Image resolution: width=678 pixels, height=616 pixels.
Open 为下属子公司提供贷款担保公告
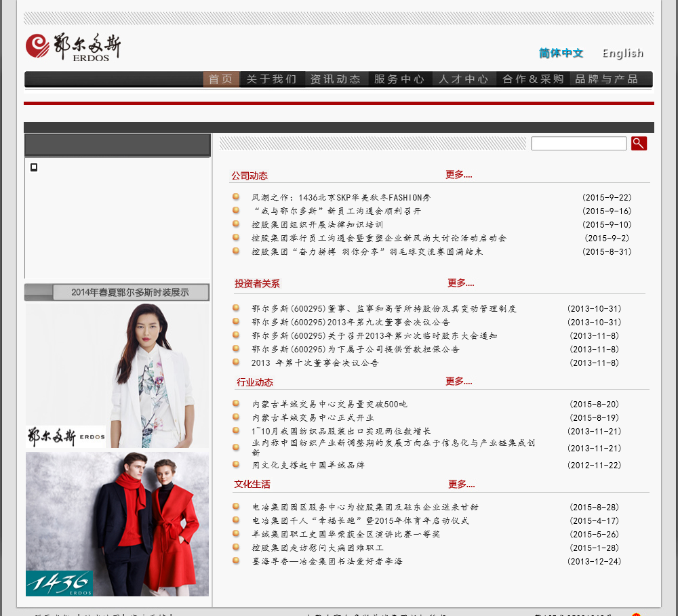click(355, 349)
